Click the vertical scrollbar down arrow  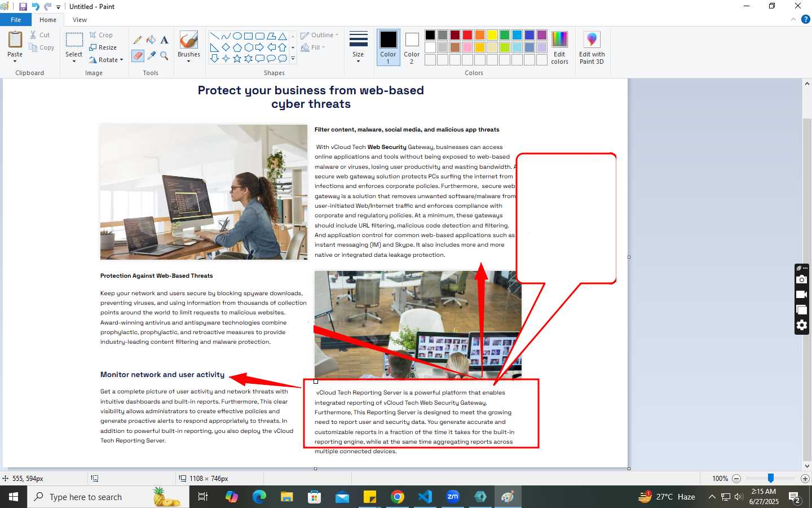(807, 466)
